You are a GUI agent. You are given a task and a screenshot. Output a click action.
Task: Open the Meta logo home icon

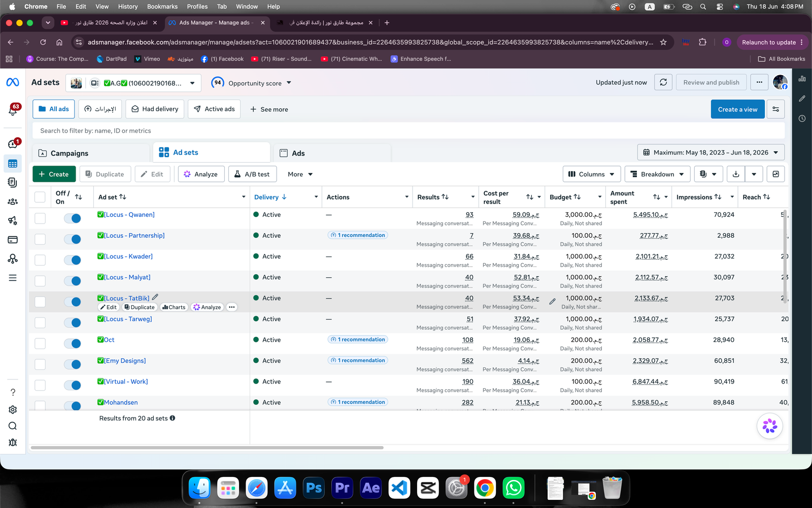[x=13, y=82]
